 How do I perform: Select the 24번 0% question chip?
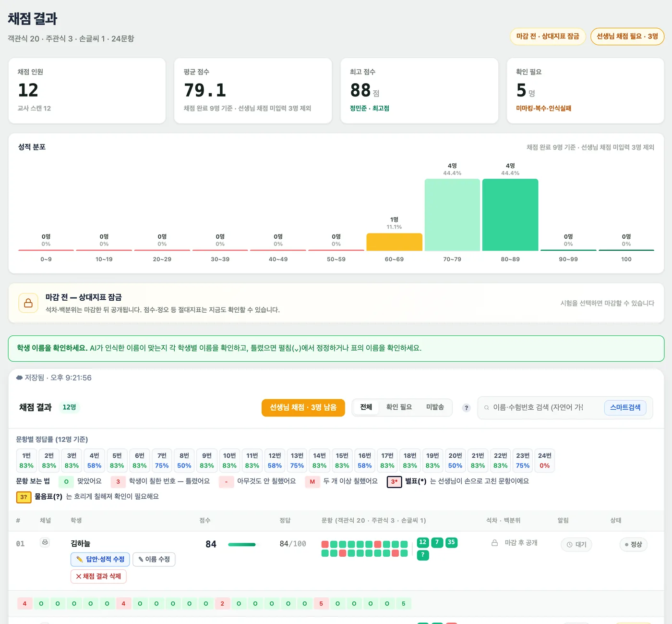[545, 461]
